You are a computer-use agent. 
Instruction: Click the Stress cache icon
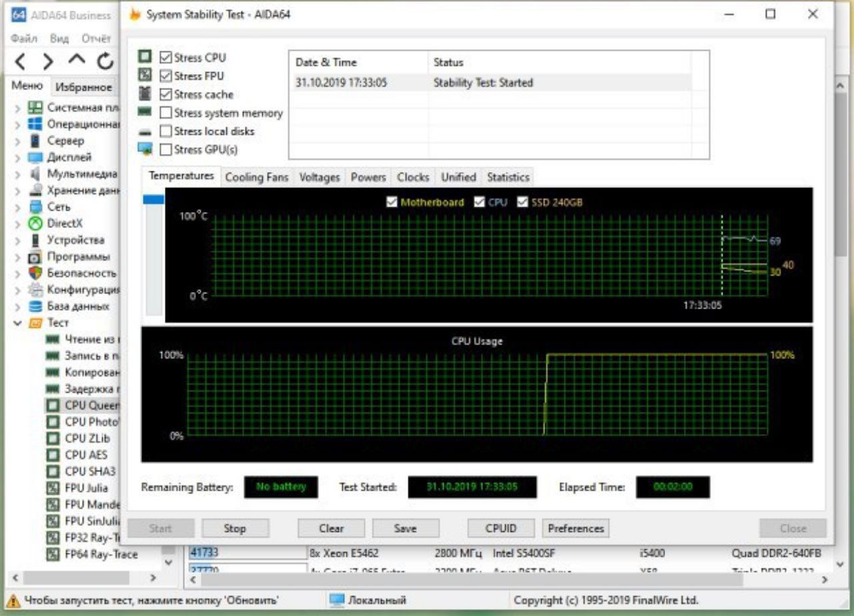pyautogui.click(x=145, y=94)
